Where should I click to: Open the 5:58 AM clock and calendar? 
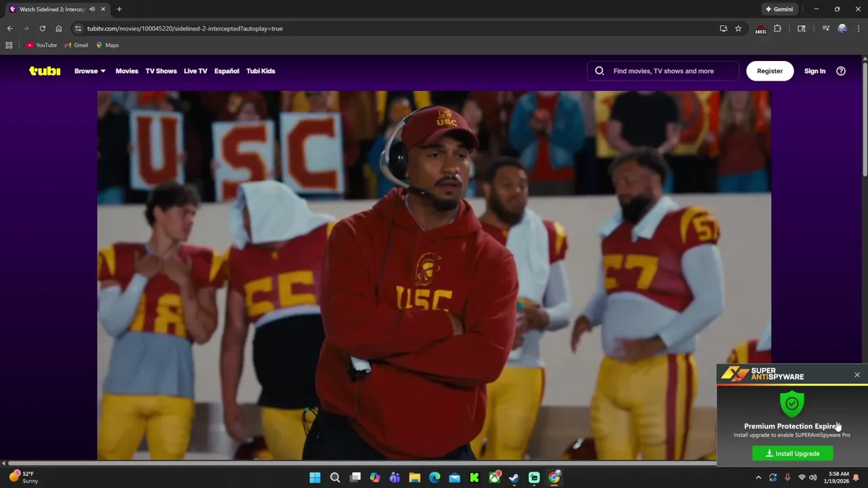click(x=838, y=478)
